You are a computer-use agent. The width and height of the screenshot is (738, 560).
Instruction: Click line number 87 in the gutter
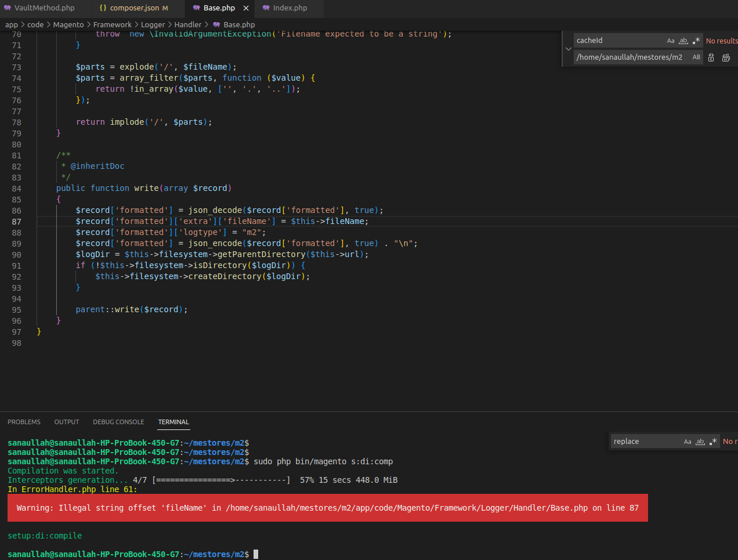point(16,222)
